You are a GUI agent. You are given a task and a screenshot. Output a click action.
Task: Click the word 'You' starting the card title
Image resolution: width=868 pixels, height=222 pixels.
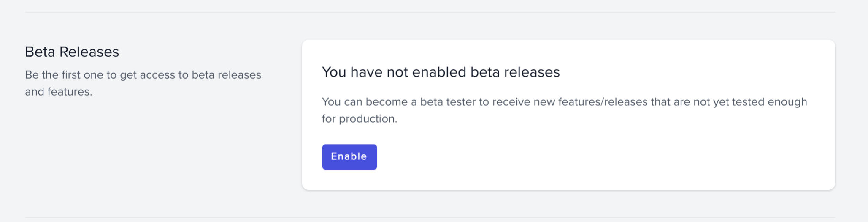(x=334, y=72)
